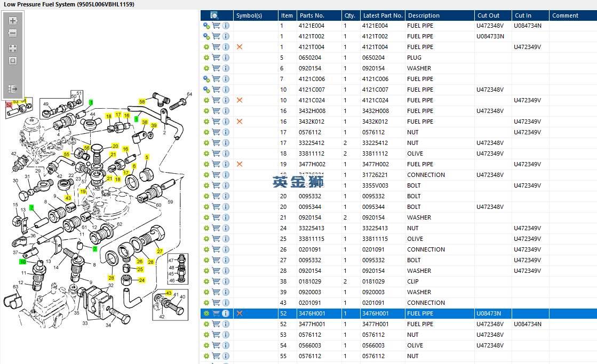597x364 pixels.
Task: Sort by Latest Part No. header
Action: point(383,15)
